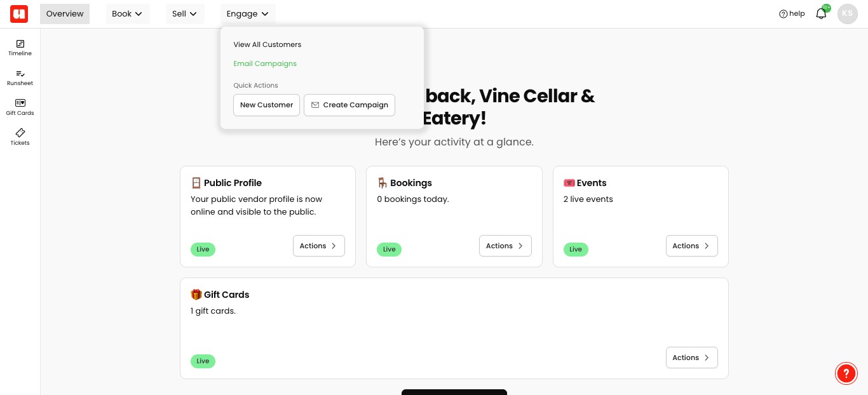Collapse the Engage dropdown menu
The height and width of the screenshot is (395, 868).
click(x=247, y=14)
